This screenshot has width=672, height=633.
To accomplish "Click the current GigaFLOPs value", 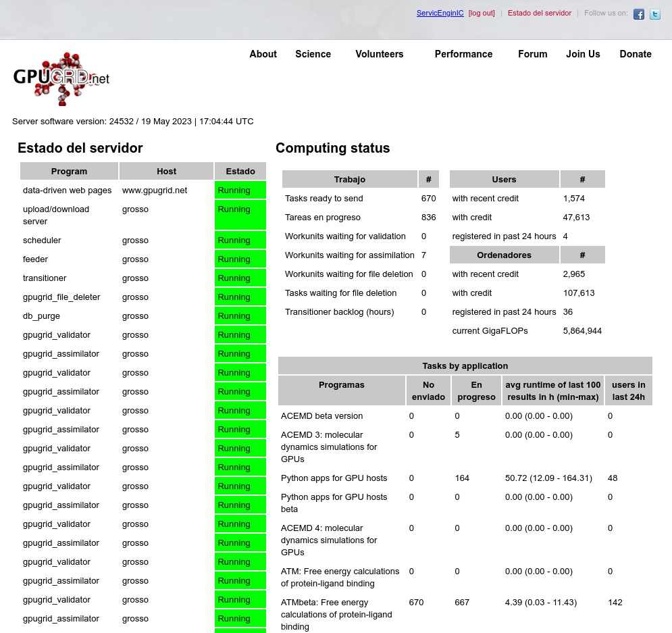I will pyautogui.click(x=582, y=331).
